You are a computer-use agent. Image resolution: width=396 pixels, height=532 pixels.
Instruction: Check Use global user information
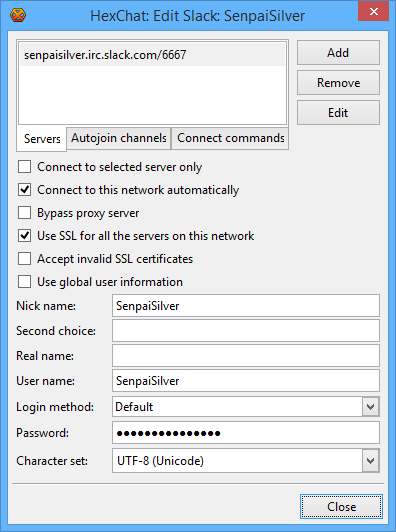(24, 282)
